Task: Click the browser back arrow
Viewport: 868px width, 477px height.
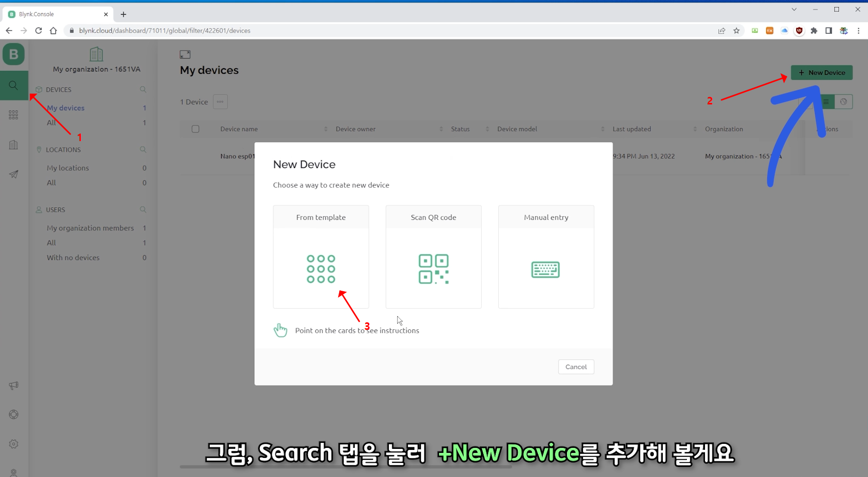Action: 9,31
